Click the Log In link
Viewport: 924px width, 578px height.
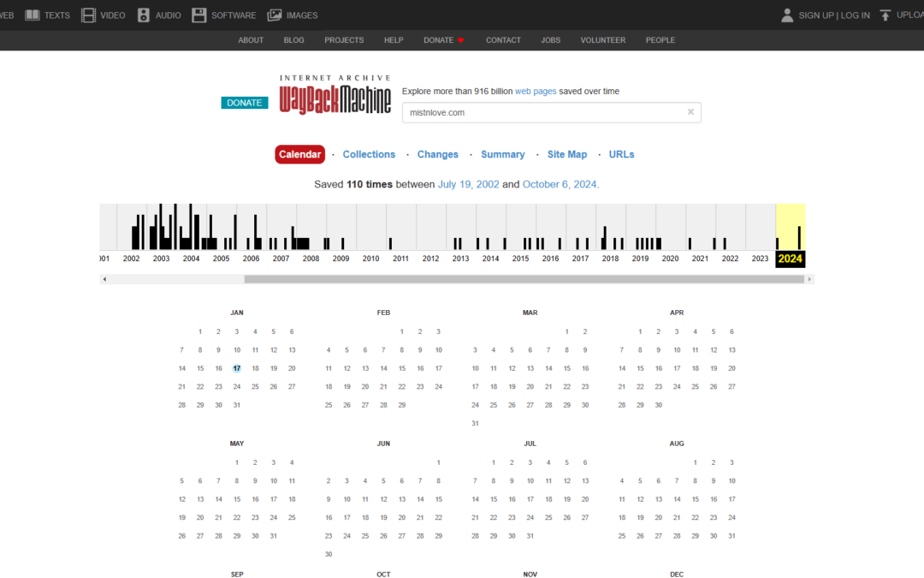[855, 15]
